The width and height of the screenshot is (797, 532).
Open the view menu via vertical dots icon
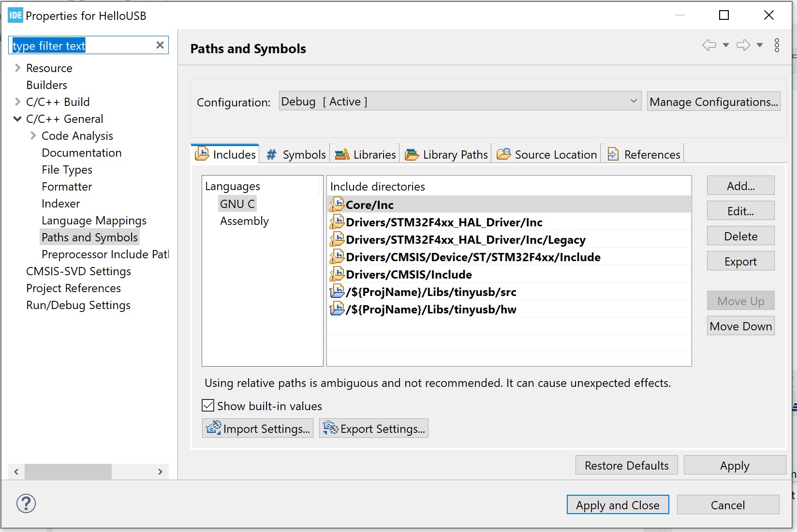(776, 45)
